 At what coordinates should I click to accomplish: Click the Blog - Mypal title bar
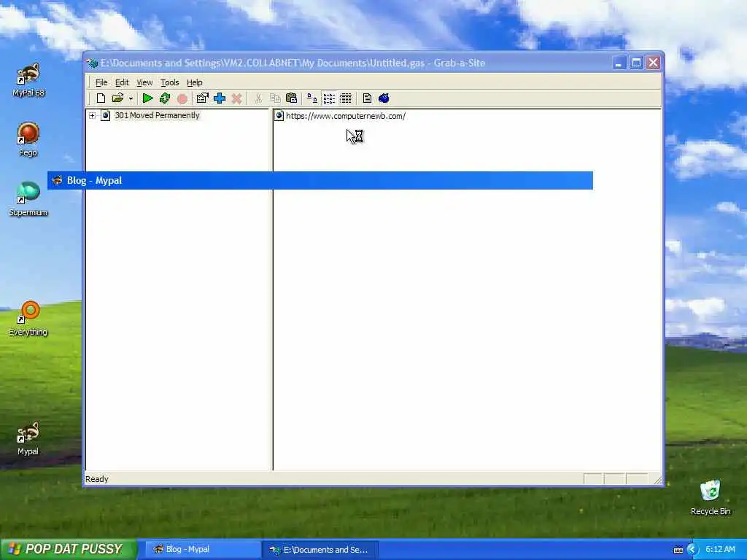tap(320, 181)
